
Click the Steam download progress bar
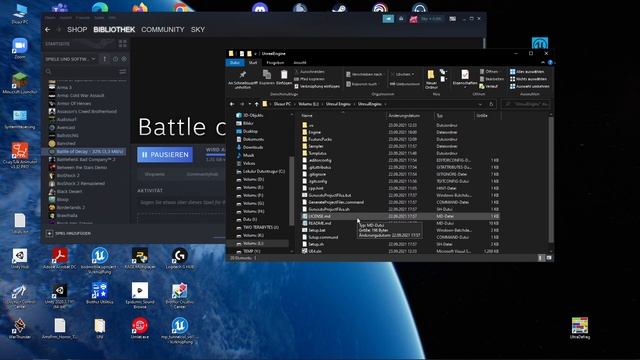(215, 155)
